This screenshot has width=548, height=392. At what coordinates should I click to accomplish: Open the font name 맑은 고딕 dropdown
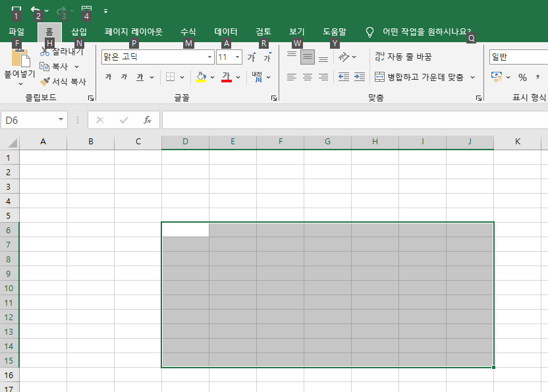pos(209,57)
